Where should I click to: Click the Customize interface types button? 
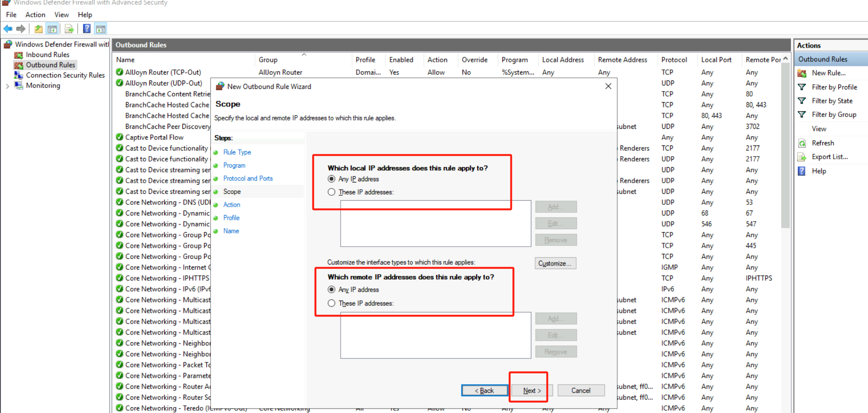(x=555, y=263)
